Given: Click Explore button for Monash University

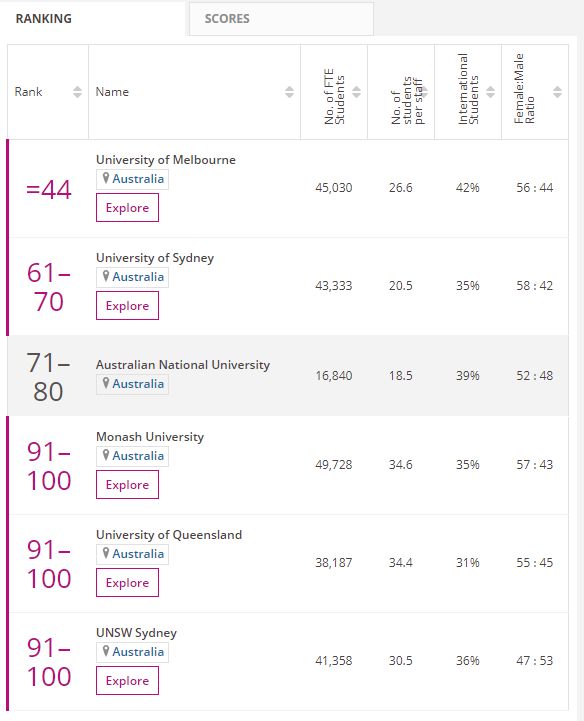Looking at the screenshot, I should click(x=127, y=484).
